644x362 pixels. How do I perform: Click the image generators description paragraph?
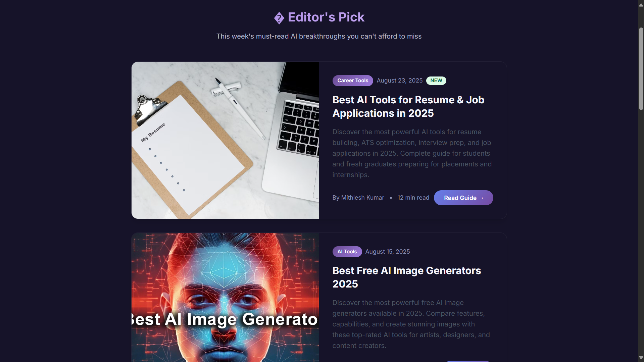(411, 324)
